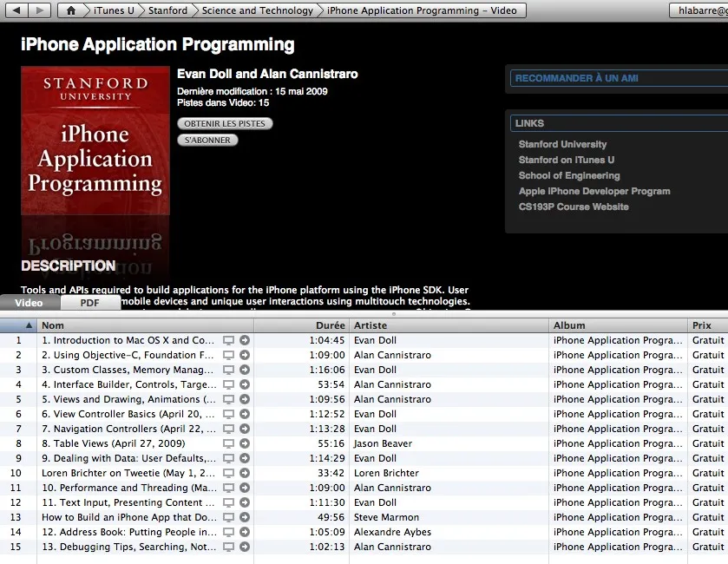Go forward with the right arrow button

click(40, 10)
